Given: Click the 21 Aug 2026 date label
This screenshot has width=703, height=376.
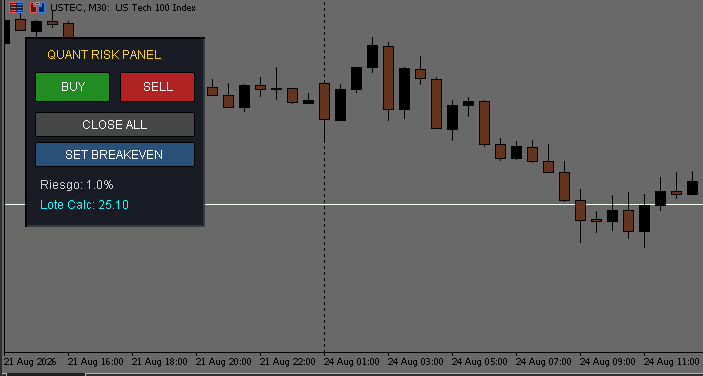Looking at the screenshot, I should point(31,362).
